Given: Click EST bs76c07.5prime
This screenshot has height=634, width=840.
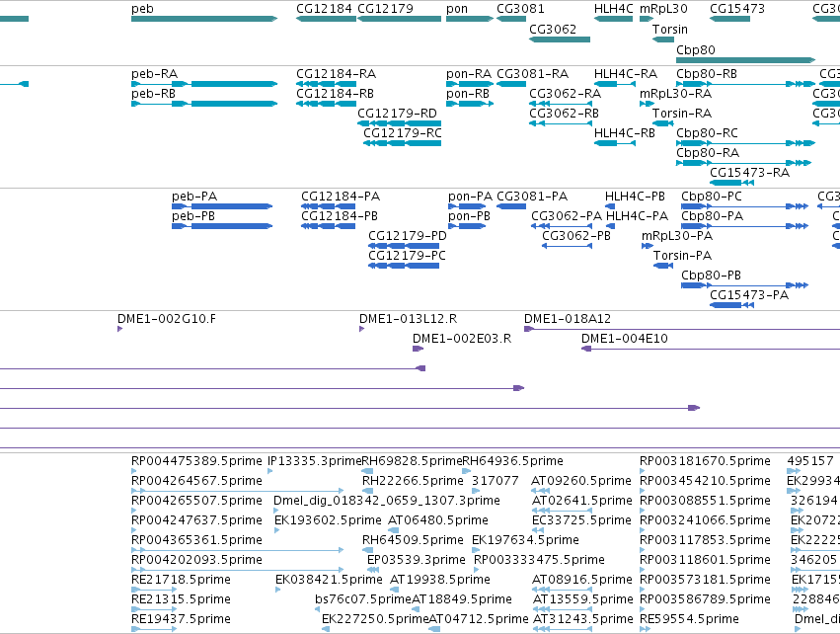Looking at the screenshot, I should tap(317, 609).
